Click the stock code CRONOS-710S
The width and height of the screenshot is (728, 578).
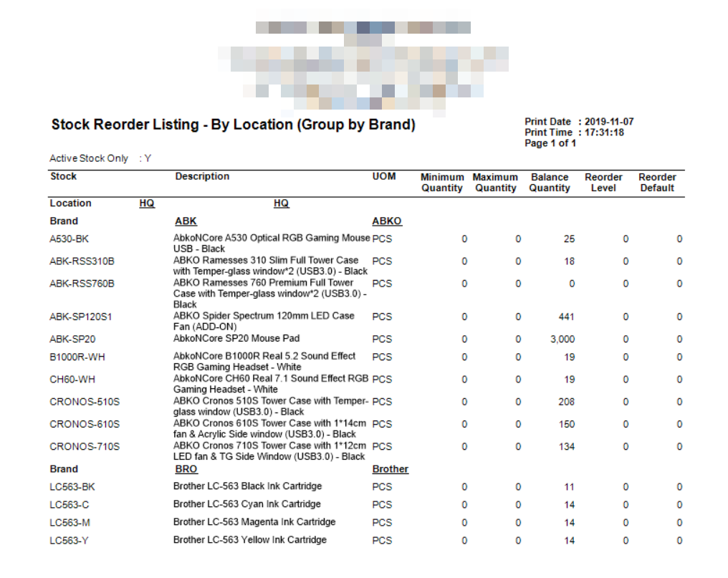pyautogui.click(x=85, y=447)
